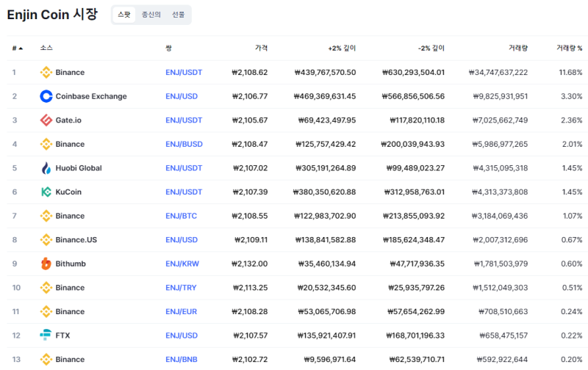Viewport: 588px width, 370px height.
Task: Click the Bithumb logo icon
Action: 46,264
